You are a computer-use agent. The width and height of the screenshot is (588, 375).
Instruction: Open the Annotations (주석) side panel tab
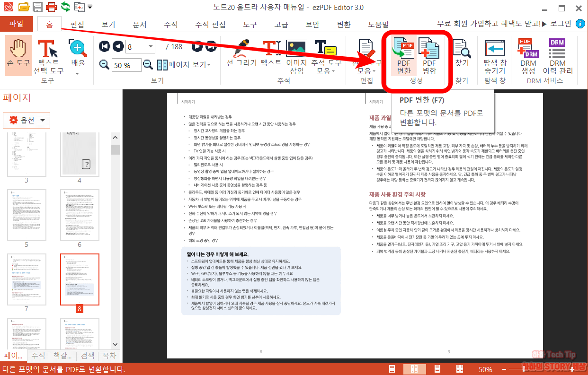(37, 356)
